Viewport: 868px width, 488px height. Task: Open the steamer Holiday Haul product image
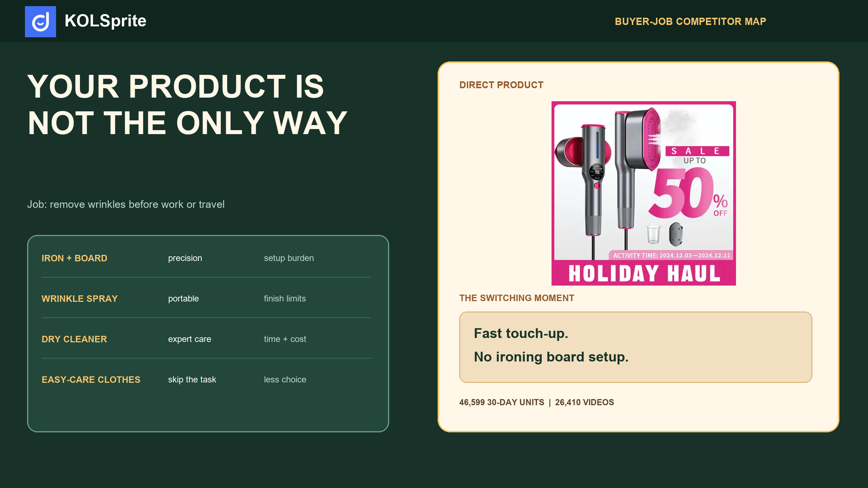click(644, 193)
